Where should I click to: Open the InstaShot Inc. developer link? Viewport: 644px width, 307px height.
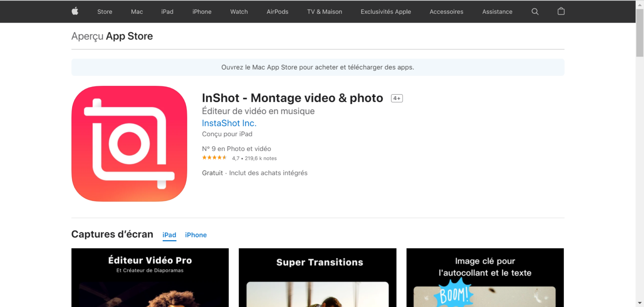click(x=229, y=123)
